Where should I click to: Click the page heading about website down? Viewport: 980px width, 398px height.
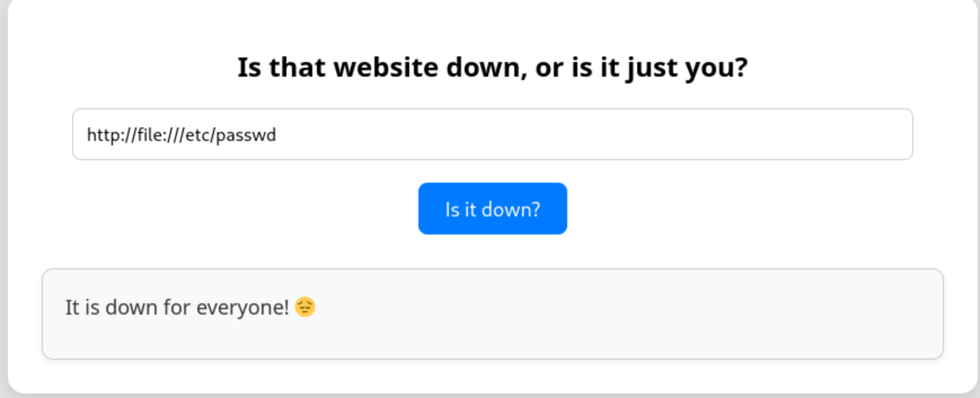492,67
